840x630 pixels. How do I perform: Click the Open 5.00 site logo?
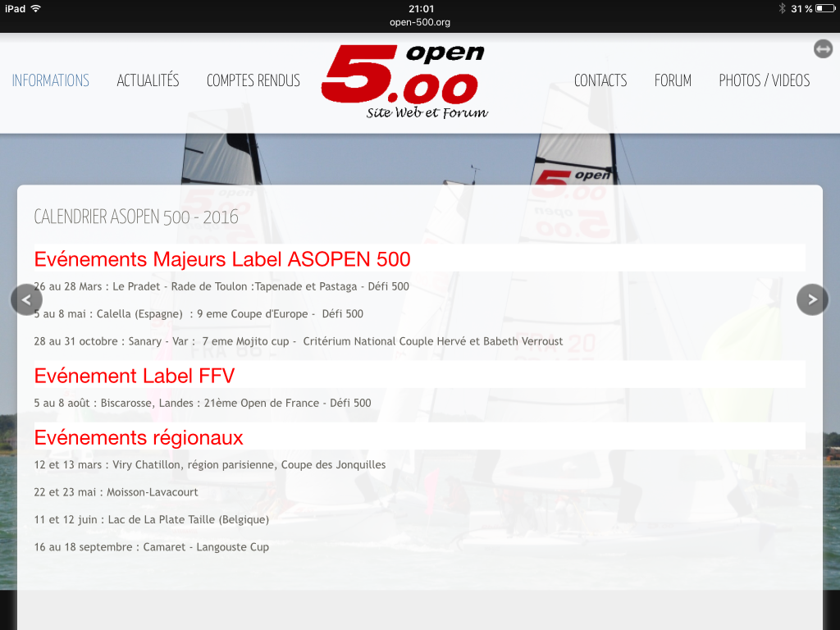[x=405, y=81]
